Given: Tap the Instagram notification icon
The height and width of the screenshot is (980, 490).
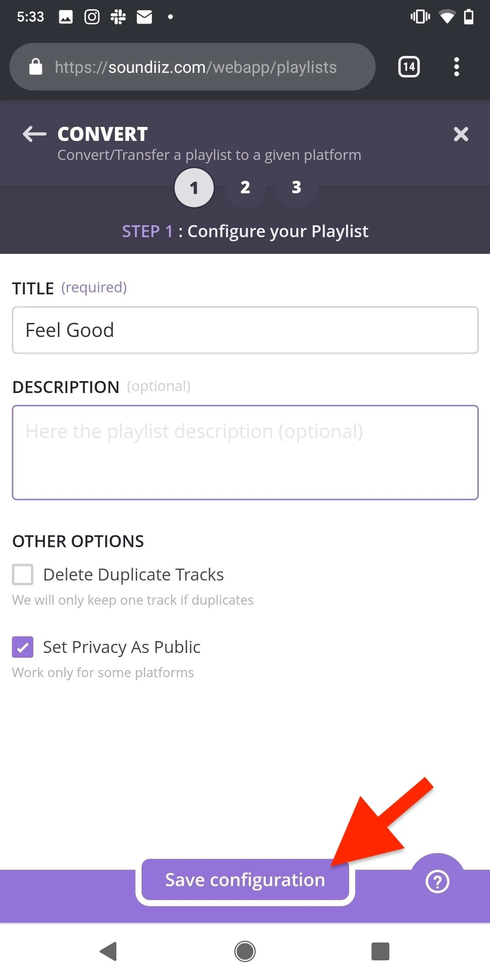Looking at the screenshot, I should coord(92,17).
